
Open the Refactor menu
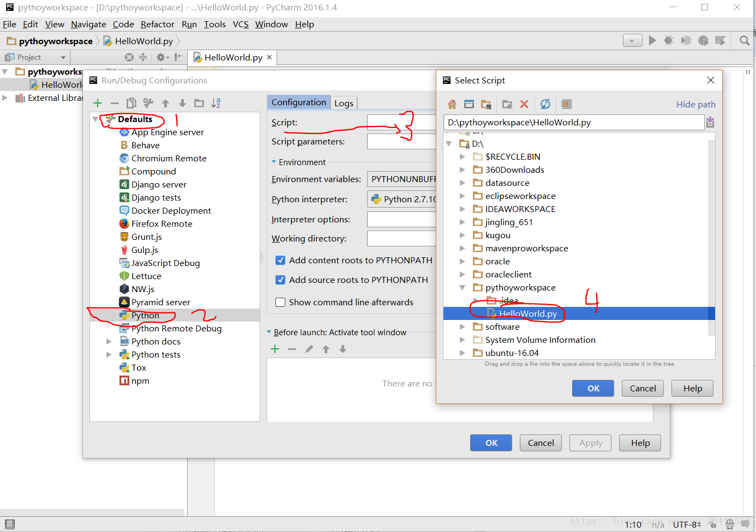coord(158,24)
